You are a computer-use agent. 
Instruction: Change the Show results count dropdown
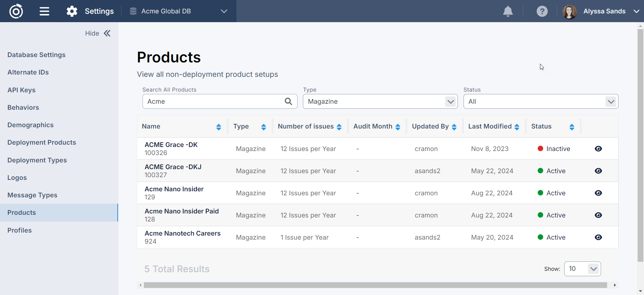click(582, 269)
